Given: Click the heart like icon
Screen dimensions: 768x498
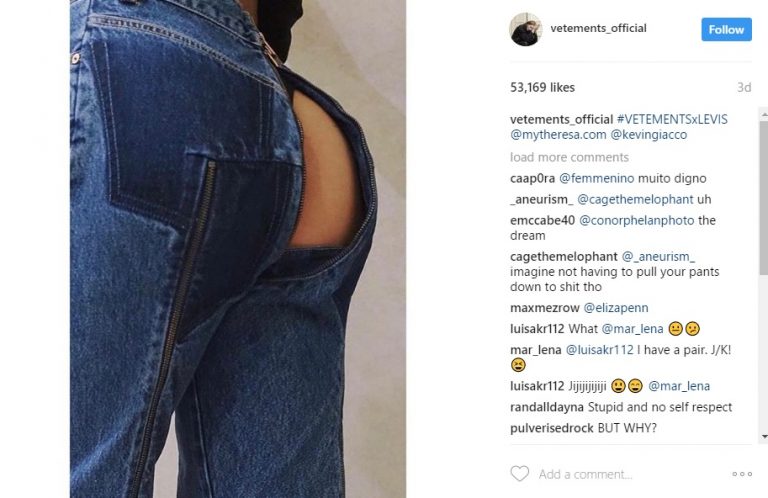Looking at the screenshot, I should click(520, 474).
